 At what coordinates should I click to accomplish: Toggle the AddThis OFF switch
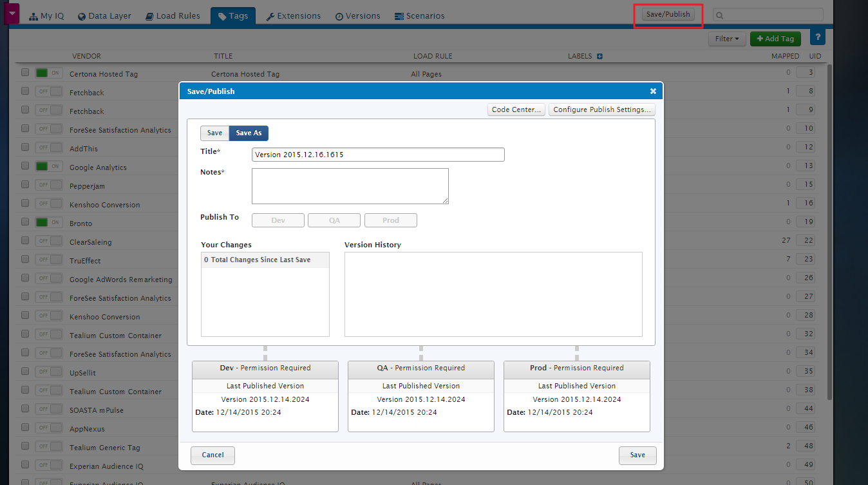(50, 148)
